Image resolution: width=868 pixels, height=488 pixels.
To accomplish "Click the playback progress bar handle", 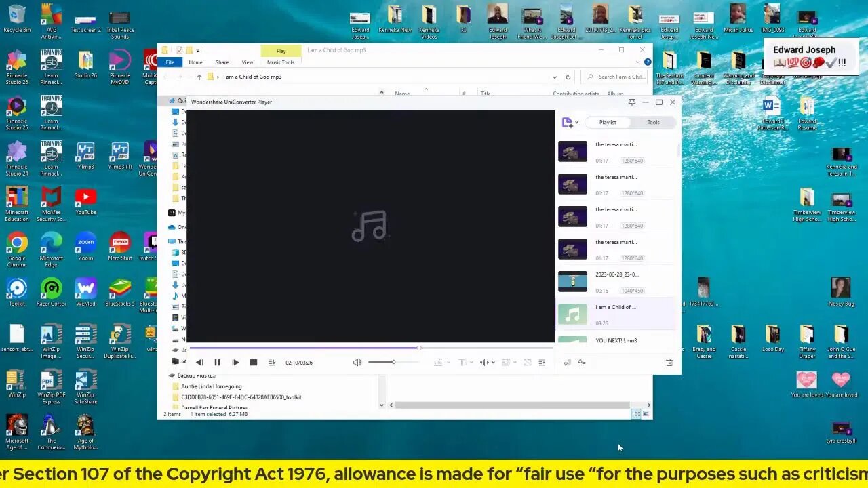I will (418, 348).
